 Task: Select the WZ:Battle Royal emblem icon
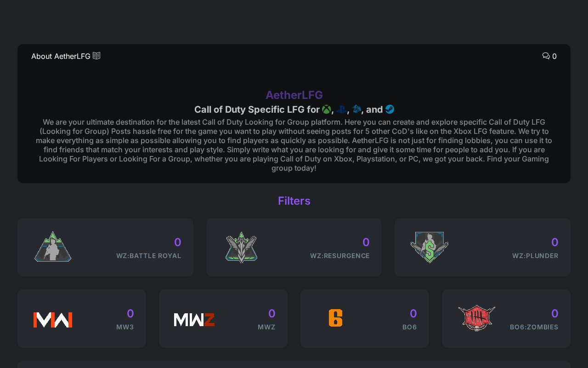click(53, 247)
